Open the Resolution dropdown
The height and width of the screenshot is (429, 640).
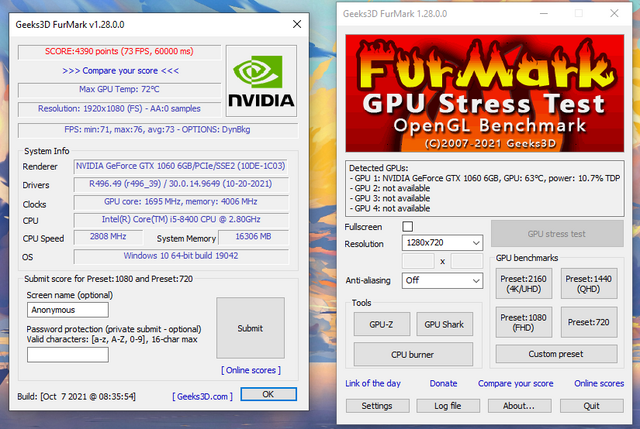[x=441, y=243]
